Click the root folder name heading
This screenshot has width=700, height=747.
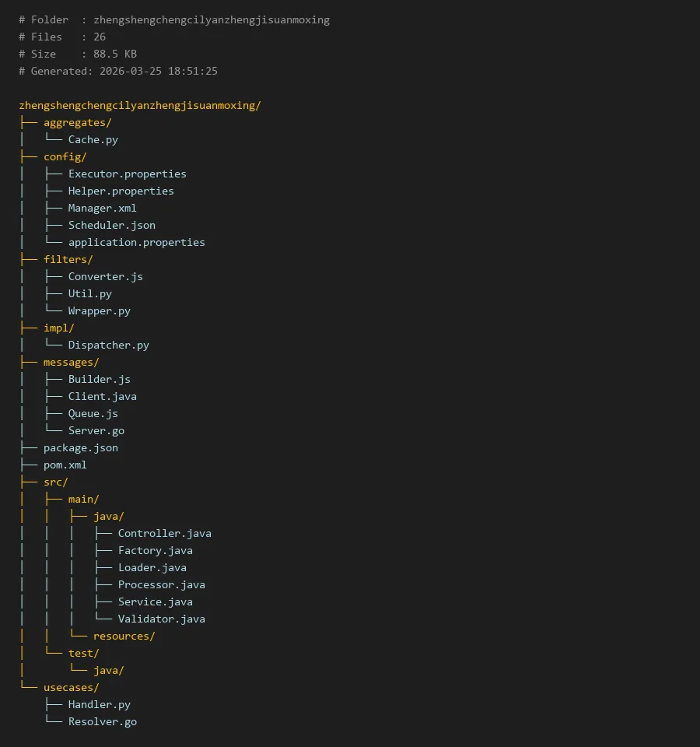click(139, 105)
